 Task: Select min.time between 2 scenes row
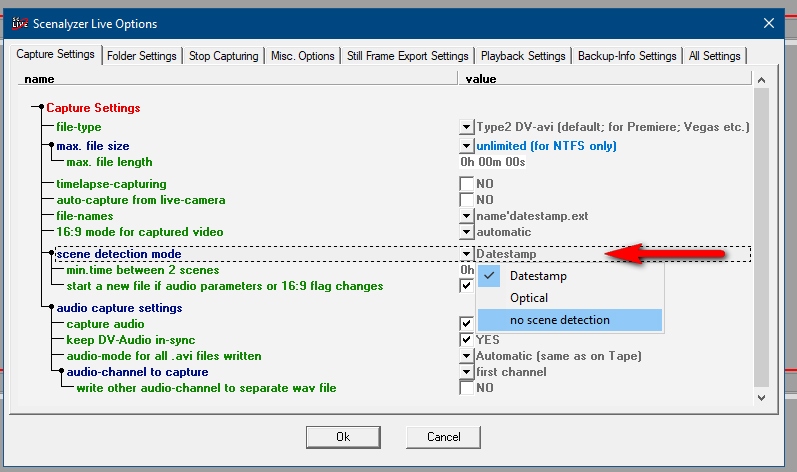[143, 270]
